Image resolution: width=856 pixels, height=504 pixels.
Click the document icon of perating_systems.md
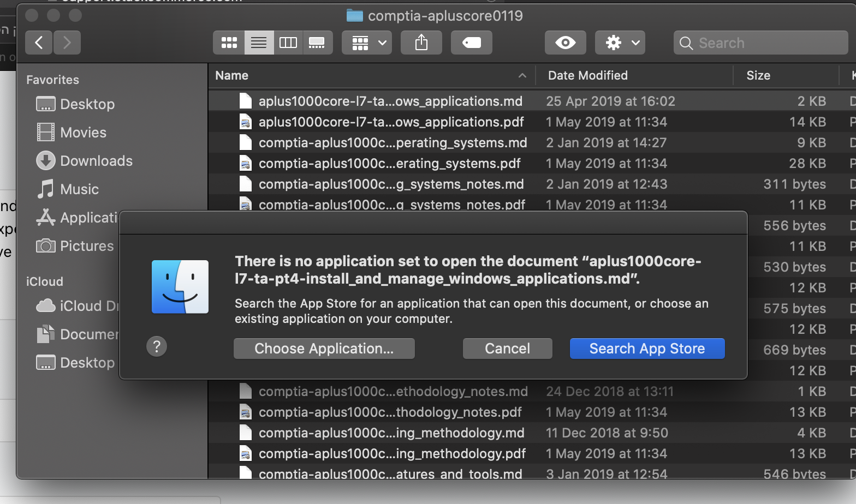tap(246, 142)
